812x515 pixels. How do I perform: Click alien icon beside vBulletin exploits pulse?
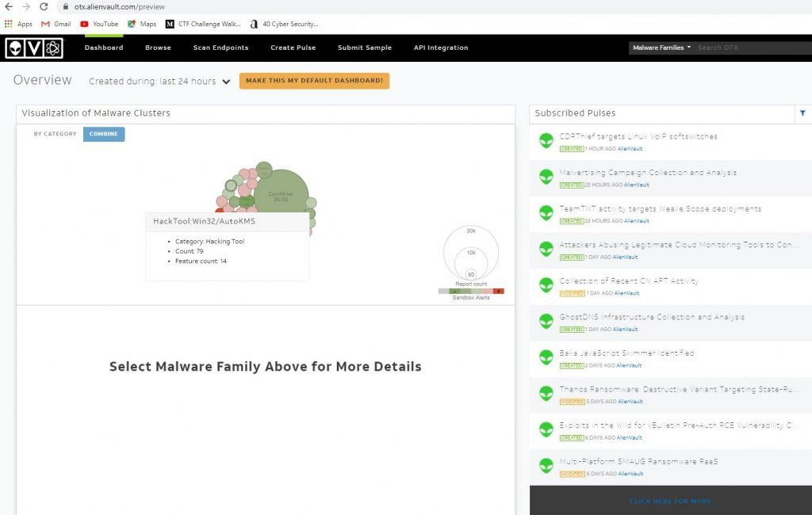pyautogui.click(x=546, y=430)
